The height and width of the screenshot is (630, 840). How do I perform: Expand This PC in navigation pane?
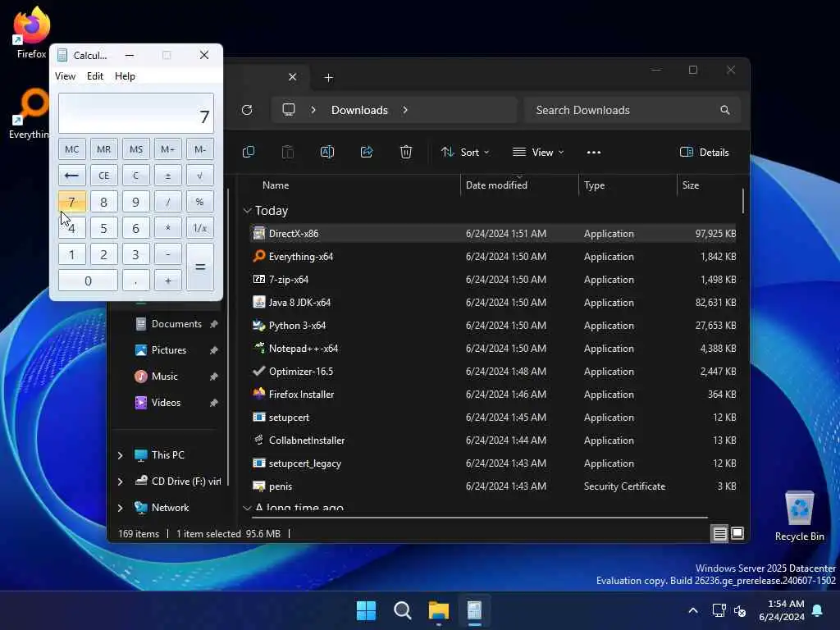(120, 455)
